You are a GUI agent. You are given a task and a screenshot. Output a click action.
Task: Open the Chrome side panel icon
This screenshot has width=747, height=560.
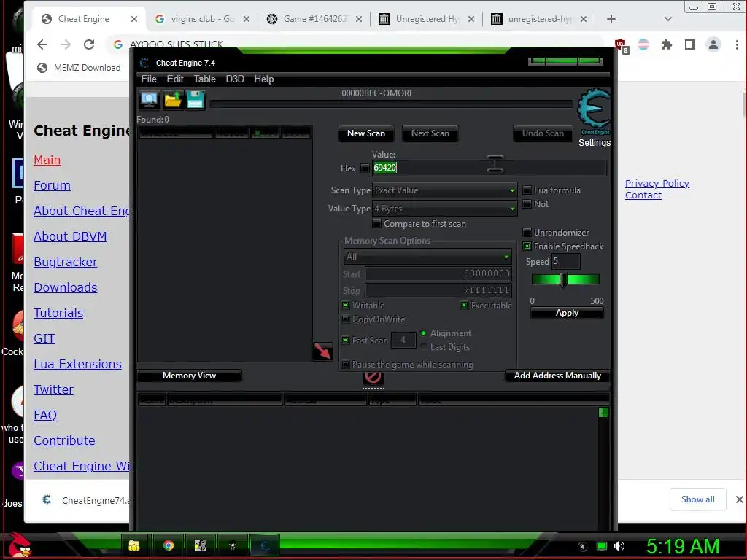690,44
